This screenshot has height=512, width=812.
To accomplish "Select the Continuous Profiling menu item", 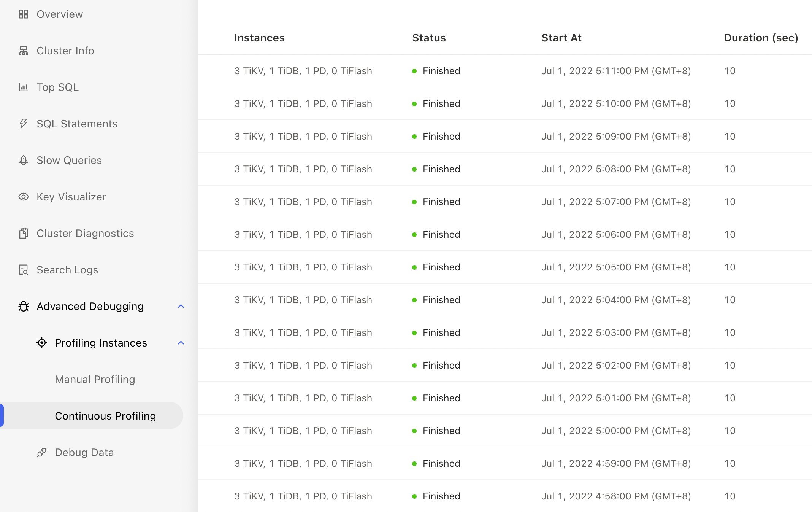I will click(105, 416).
